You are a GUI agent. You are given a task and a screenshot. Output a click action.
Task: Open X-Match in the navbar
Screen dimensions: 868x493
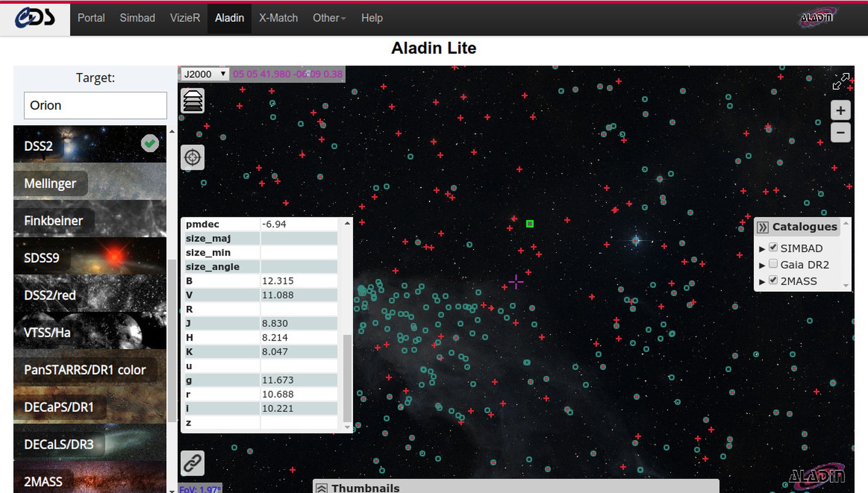tap(278, 18)
